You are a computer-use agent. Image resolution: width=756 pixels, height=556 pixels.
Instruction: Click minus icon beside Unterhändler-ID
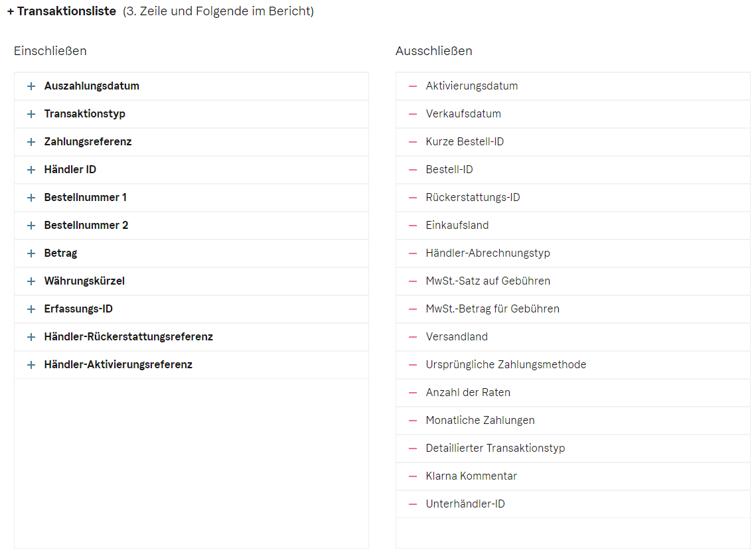tap(413, 504)
